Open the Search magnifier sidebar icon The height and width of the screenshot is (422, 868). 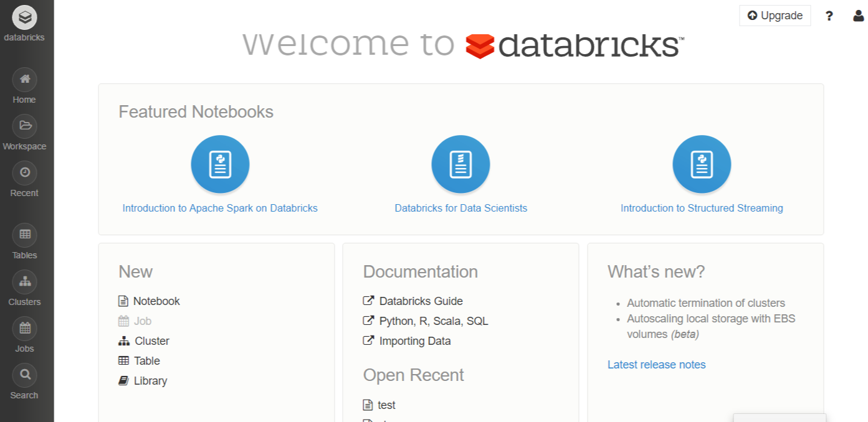pyautogui.click(x=24, y=375)
